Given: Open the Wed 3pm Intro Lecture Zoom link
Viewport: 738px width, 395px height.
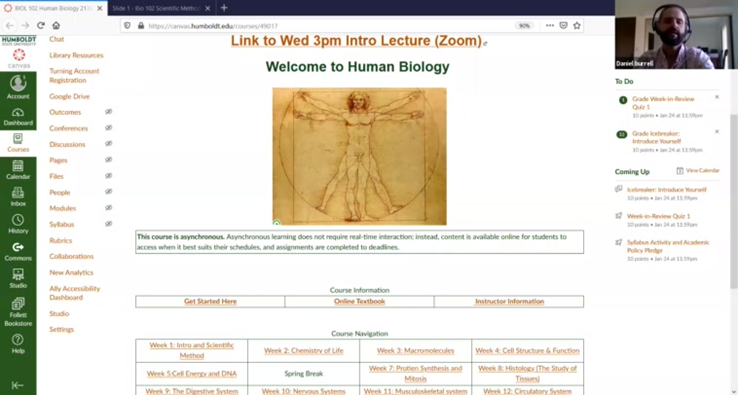Looking at the screenshot, I should [x=356, y=40].
